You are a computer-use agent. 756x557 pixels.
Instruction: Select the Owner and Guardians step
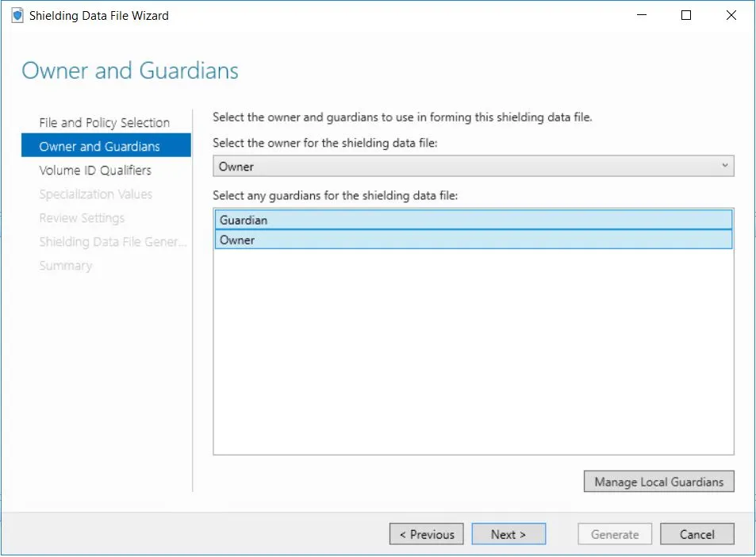point(100,147)
